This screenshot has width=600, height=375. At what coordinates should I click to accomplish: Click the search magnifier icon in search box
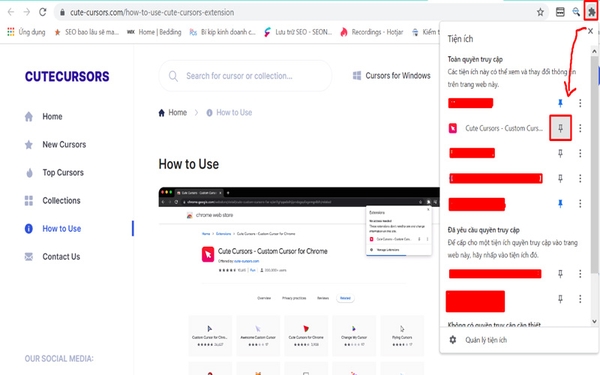pos(173,76)
